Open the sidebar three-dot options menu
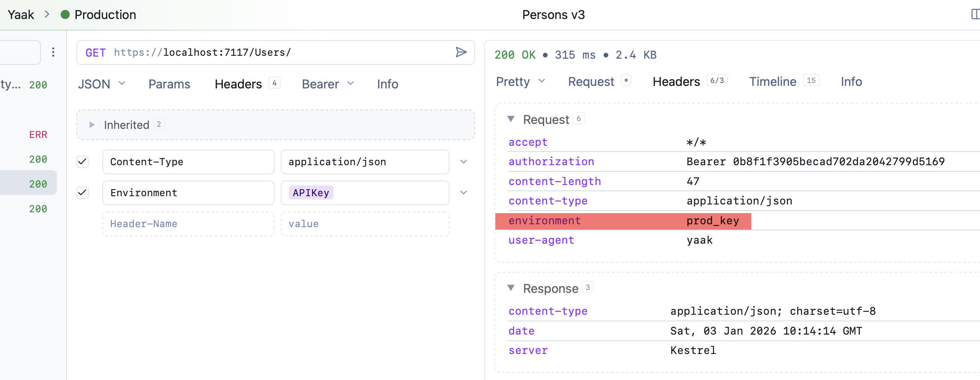Image resolution: width=980 pixels, height=380 pixels. point(53,52)
